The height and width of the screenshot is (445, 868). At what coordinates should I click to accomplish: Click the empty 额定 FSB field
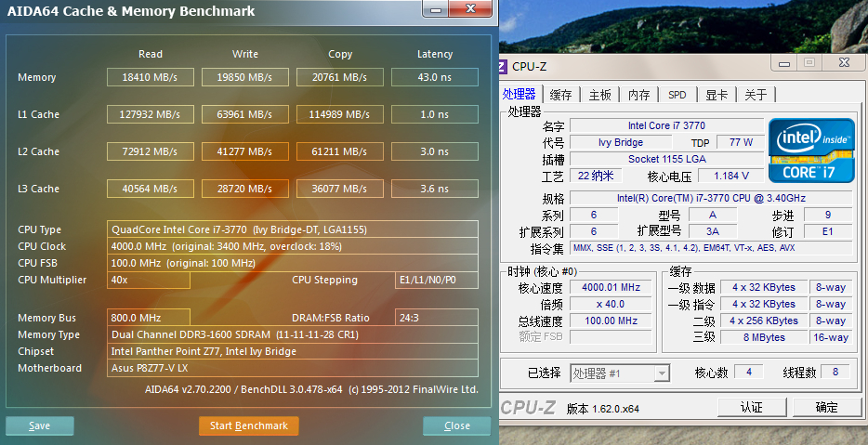pos(611,337)
